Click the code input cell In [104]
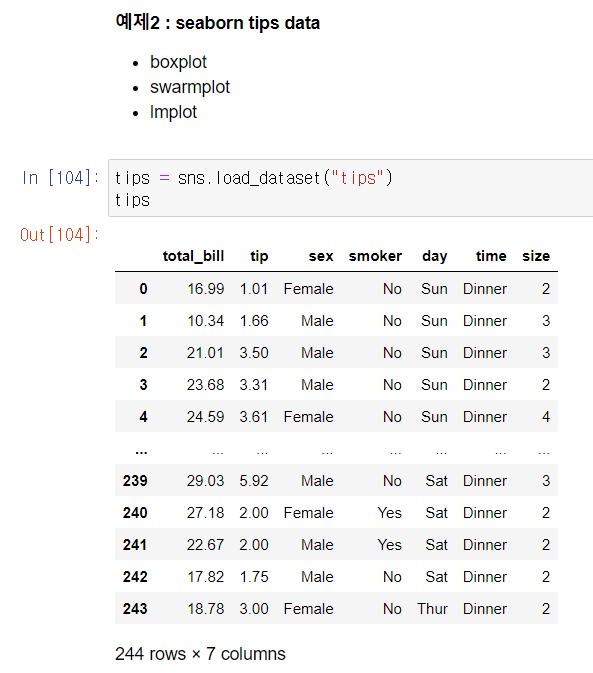593x673 pixels. click(x=351, y=188)
